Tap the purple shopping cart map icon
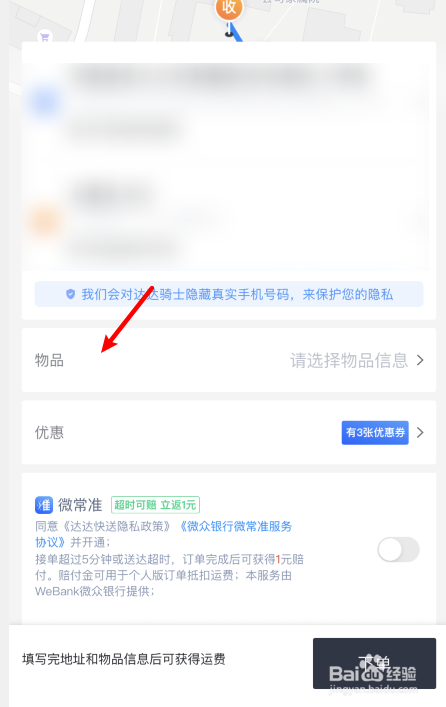Image resolution: width=446 pixels, height=707 pixels. pos(45,38)
